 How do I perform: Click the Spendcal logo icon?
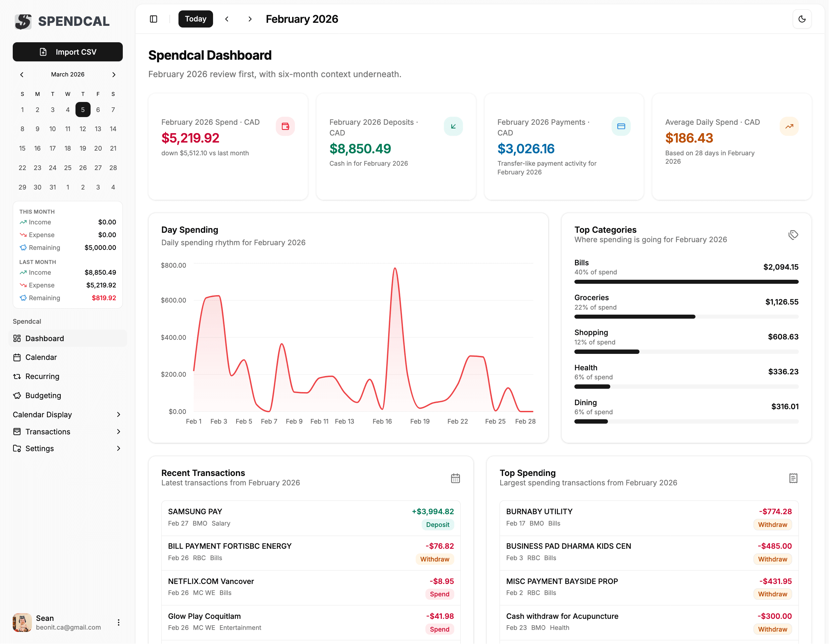pos(23,21)
